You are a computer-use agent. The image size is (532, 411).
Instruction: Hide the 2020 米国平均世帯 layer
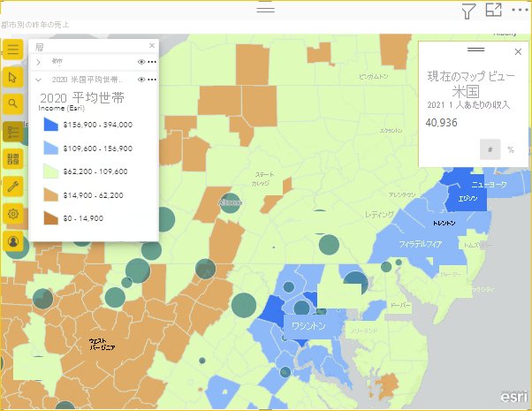click(141, 80)
